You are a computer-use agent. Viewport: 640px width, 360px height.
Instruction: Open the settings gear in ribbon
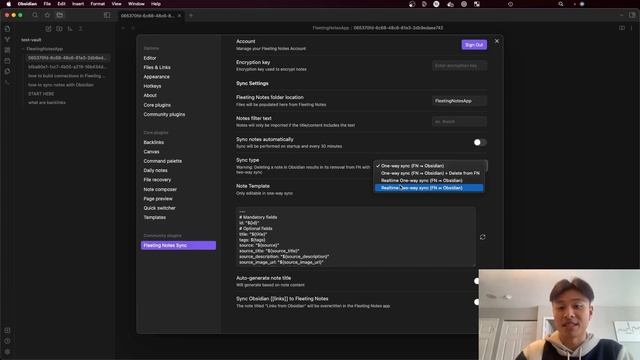[x=7, y=352]
